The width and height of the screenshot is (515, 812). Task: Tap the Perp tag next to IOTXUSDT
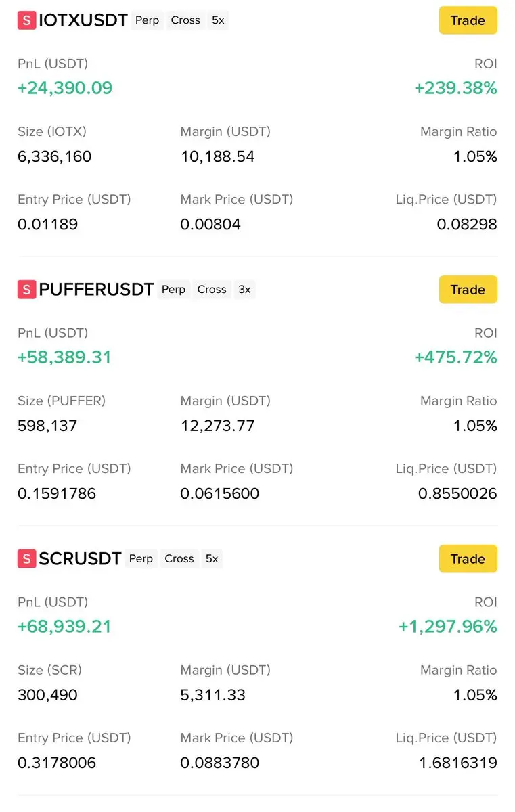(x=148, y=20)
